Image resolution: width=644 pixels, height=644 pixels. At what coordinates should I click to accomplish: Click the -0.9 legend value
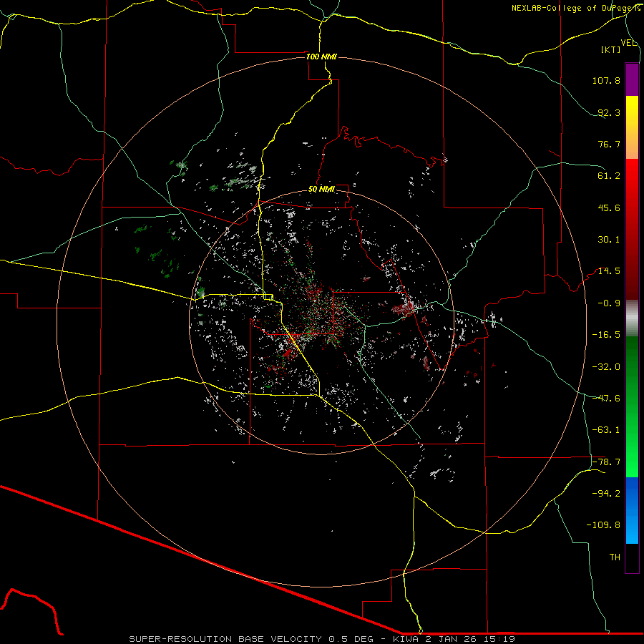(608, 303)
